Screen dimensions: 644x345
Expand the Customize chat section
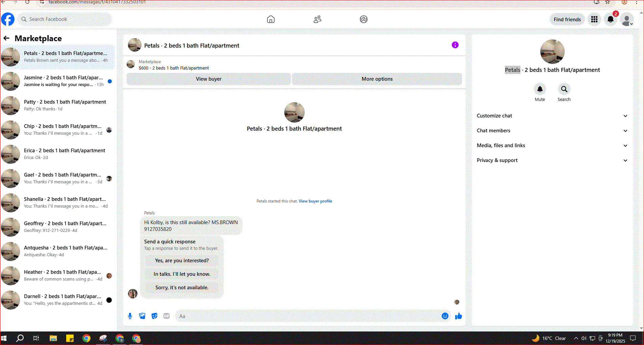pos(552,116)
